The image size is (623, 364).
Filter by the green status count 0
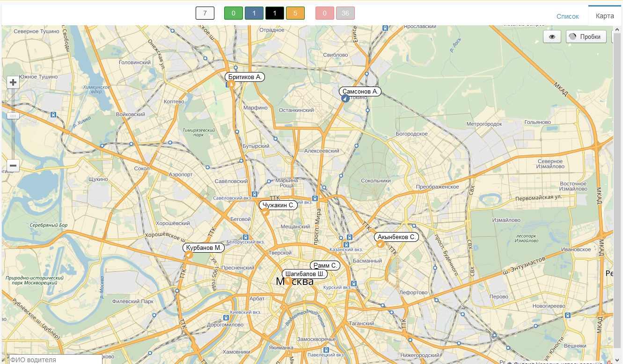(x=234, y=13)
